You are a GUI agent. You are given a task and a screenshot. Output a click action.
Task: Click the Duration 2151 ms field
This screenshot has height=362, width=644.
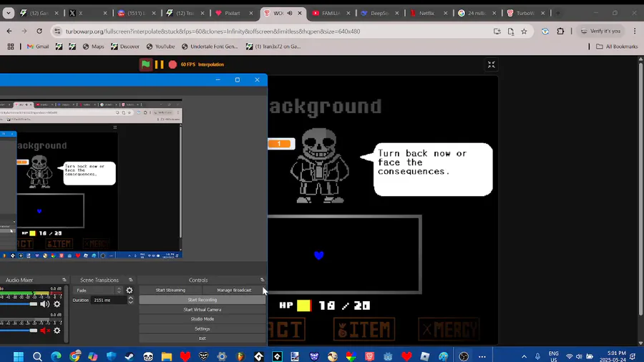(x=109, y=300)
